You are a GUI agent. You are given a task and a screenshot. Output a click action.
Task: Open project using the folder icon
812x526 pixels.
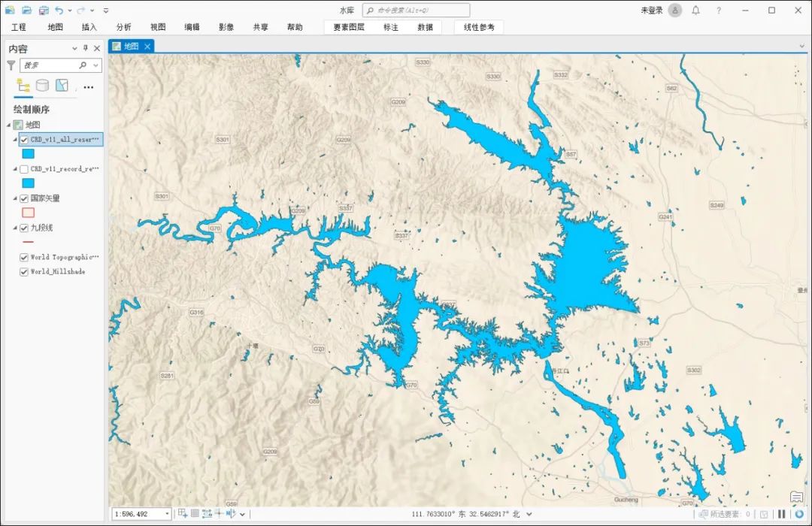pos(27,10)
